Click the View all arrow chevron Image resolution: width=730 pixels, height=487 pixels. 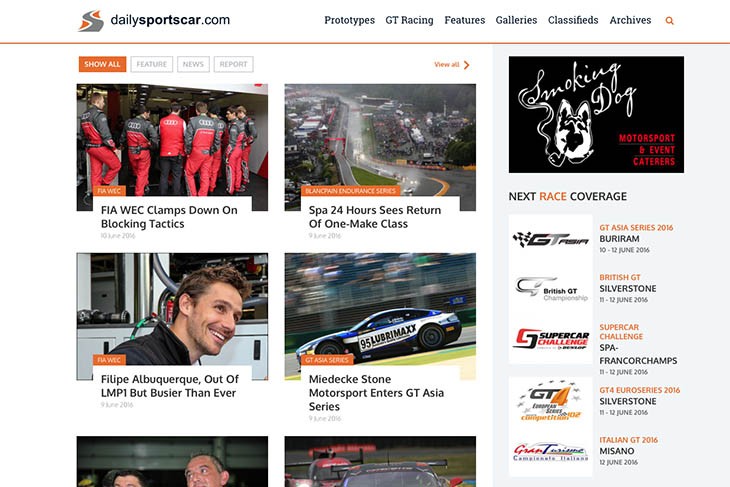466,65
